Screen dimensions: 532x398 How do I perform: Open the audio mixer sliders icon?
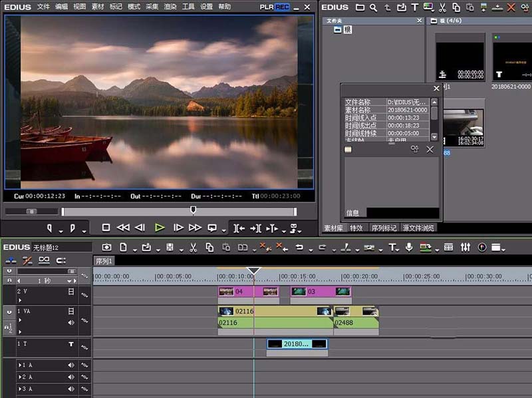tap(465, 248)
